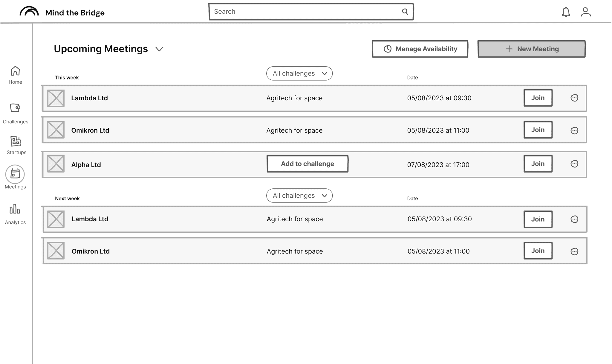Open Next week All challenges dropdown
The width and height of the screenshot is (612, 364).
click(x=299, y=196)
